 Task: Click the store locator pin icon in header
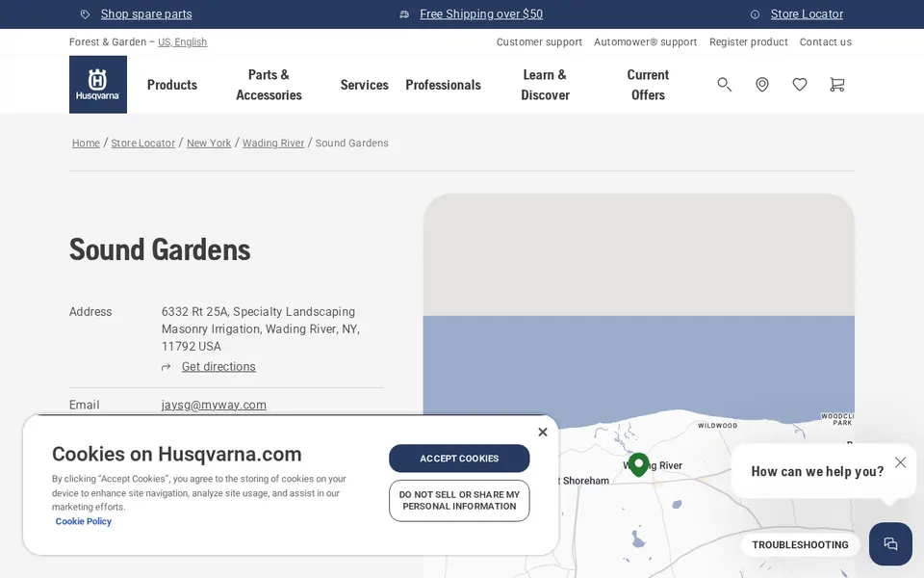pyautogui.click(x=762, y=85)
